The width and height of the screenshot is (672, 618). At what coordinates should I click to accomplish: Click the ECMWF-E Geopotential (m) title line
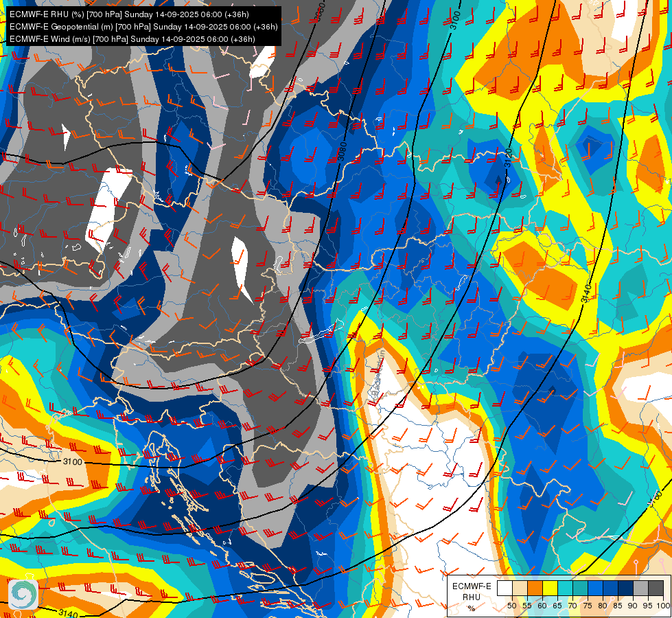click(143, 27)
